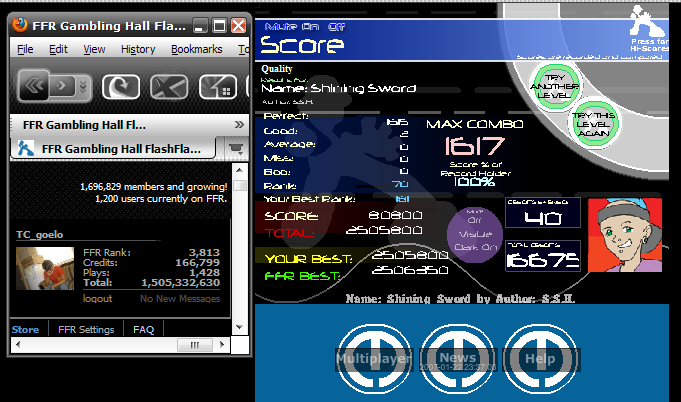Turn Mute On in score header
The image size is (681, 402).
pyautogui.click(x=310, y=27)
